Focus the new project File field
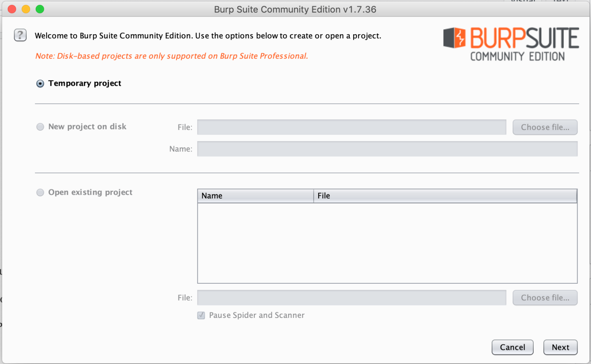The width and height of the screenshot is (591, 364). (x=352, y=127)
